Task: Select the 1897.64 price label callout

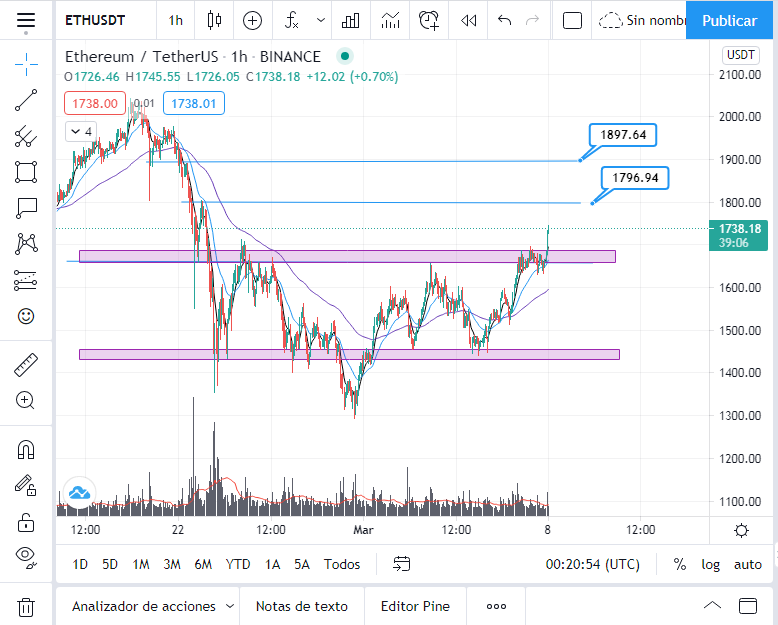Action: tap(623, 134)
